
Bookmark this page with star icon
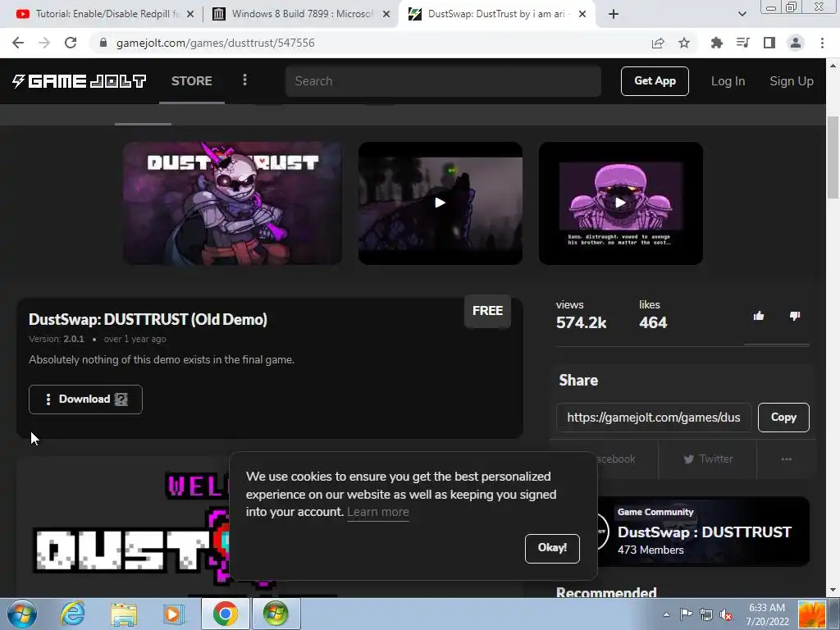point(684,43)
